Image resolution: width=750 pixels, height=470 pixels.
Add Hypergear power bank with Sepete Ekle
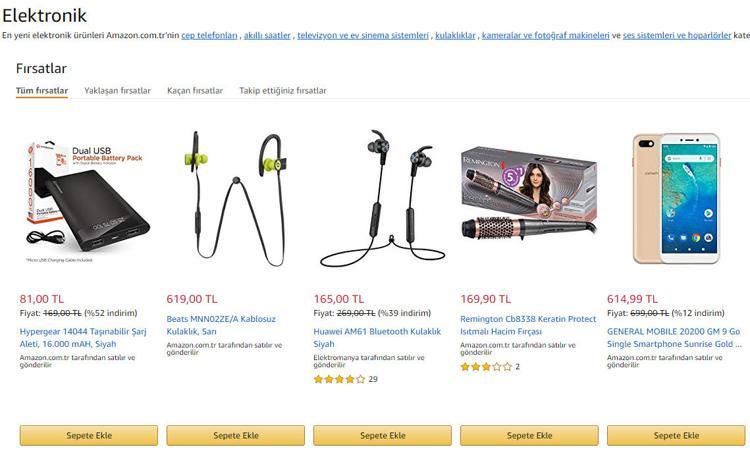click(88, 436)
